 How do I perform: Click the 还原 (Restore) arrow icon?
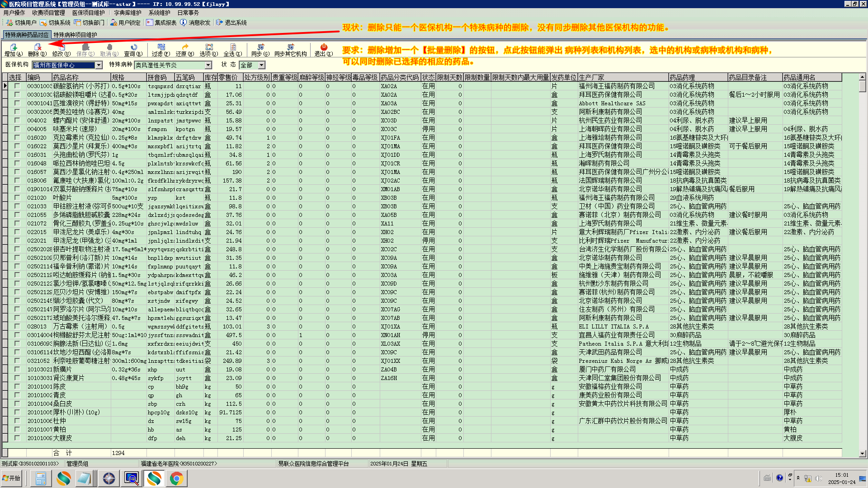click(x=184, y=47)
